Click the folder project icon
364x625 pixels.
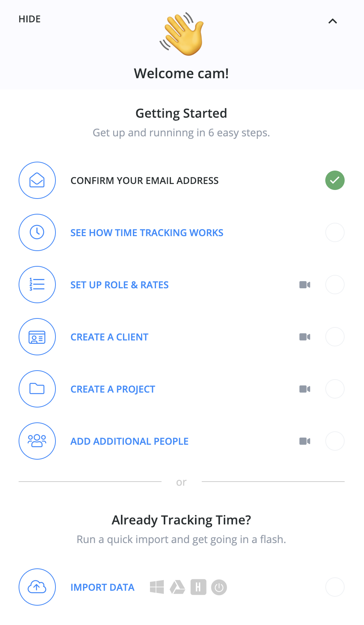[x=37, y=389]
